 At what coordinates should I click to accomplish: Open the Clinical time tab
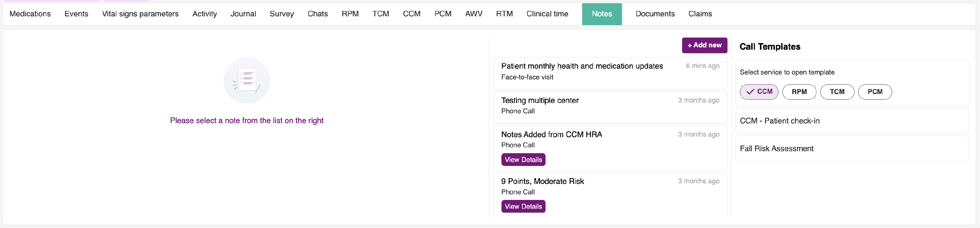[x=547, y=14]
